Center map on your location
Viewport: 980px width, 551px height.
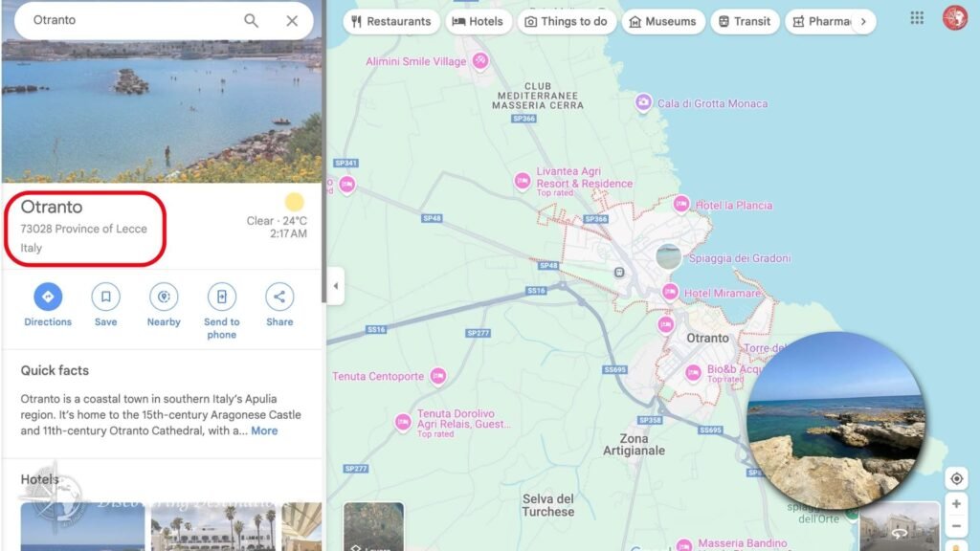956,479
